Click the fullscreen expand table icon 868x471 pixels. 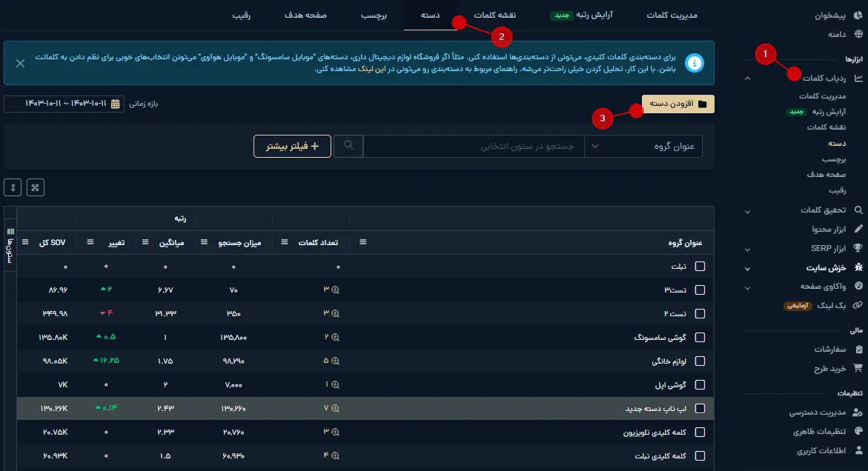(36, 187)
